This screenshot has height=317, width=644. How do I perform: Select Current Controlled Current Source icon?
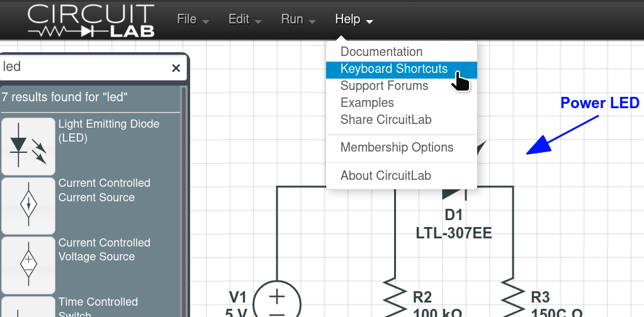pos(28,206)
